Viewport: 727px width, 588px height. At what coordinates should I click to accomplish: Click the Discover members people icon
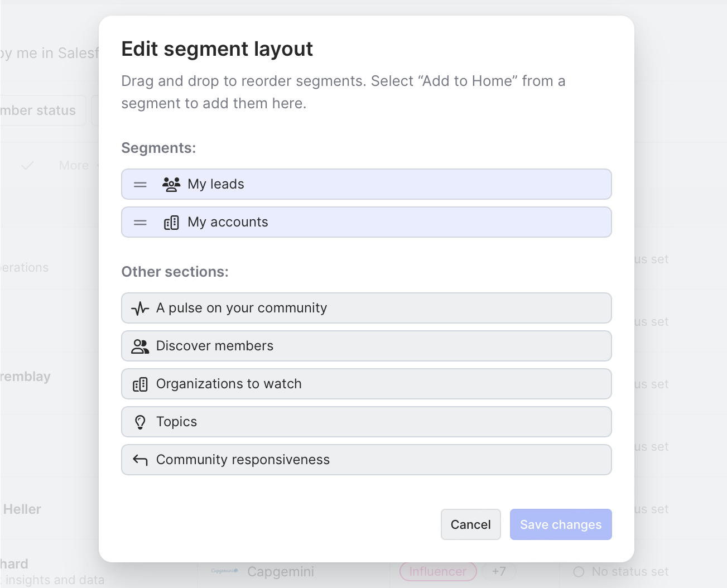point(140,346)
